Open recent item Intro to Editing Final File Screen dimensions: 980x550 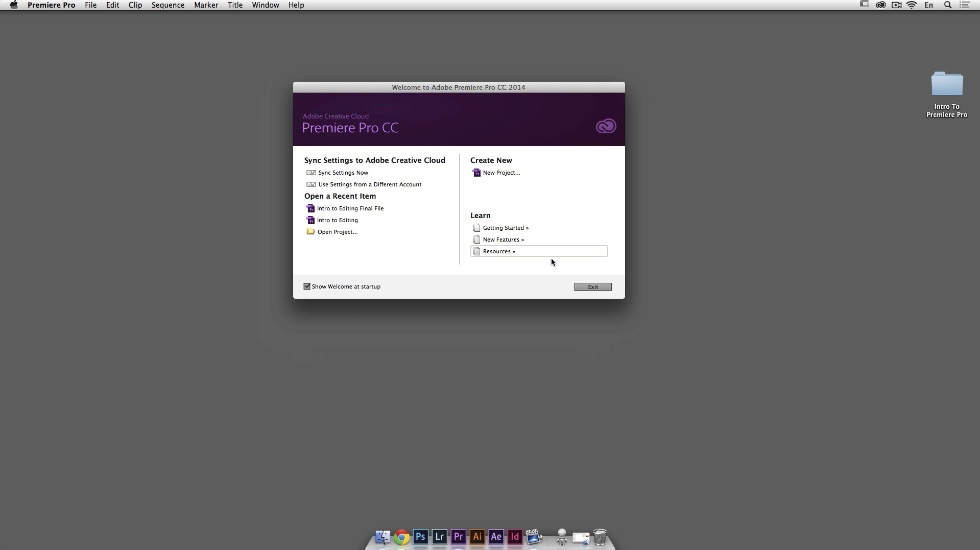(x=350, y=208)
